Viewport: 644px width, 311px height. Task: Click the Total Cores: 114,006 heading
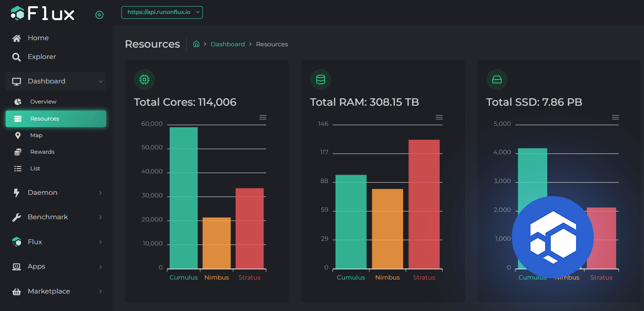pyautogui.click(x=185, y=102)
